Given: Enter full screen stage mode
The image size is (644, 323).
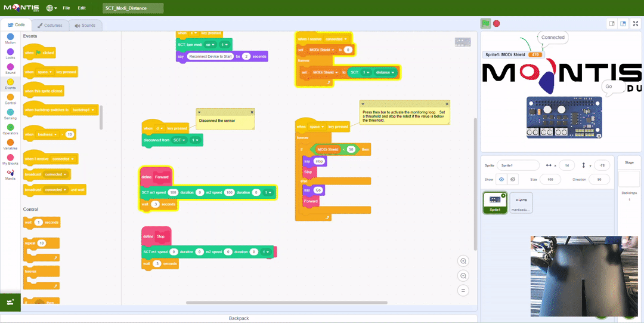Looking at the screenshot, I should 636,24.
